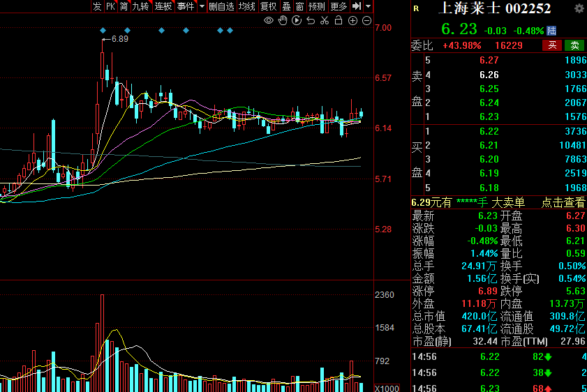Zoom in with the plus circle icon
Screen dimensions: 587x392
[x=352, y=21]
